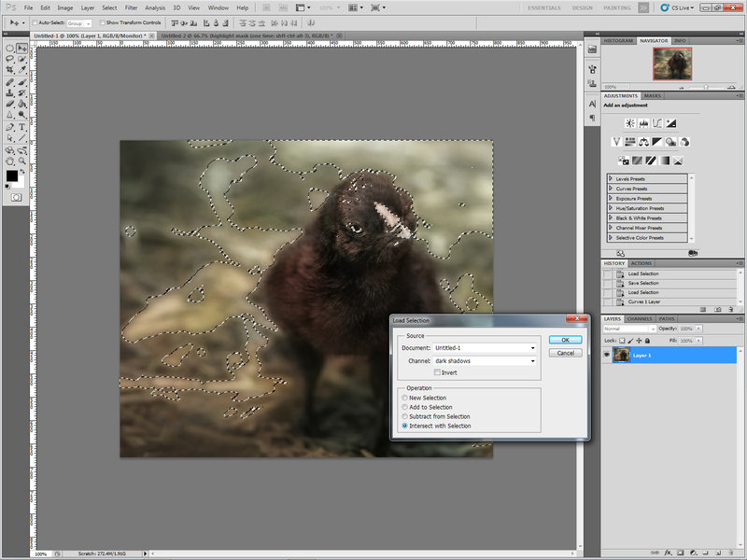
Task: Add a Curves adjustment
Action: coord(657,123)
